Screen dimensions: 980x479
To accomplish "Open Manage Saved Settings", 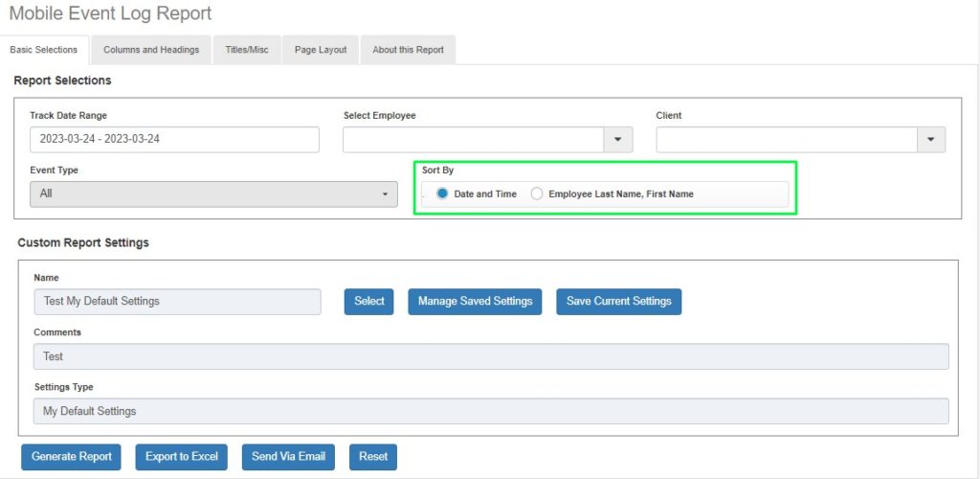I will click(475, 301).
